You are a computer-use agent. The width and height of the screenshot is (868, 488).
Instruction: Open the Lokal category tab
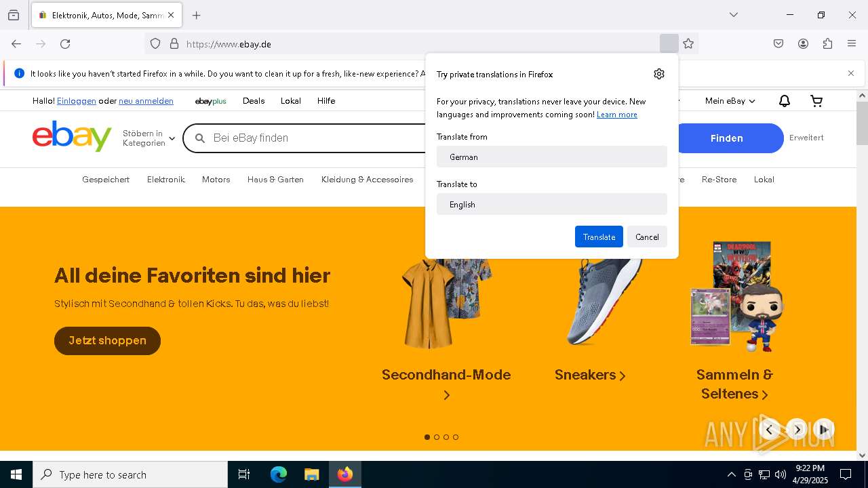coord(764,180)
